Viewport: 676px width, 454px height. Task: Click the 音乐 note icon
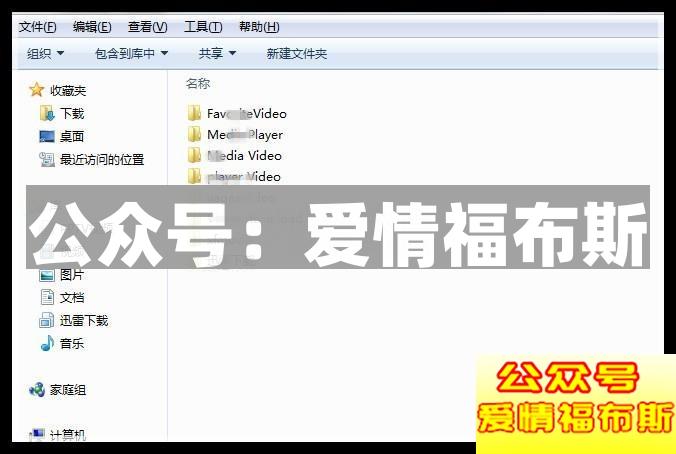47,343
